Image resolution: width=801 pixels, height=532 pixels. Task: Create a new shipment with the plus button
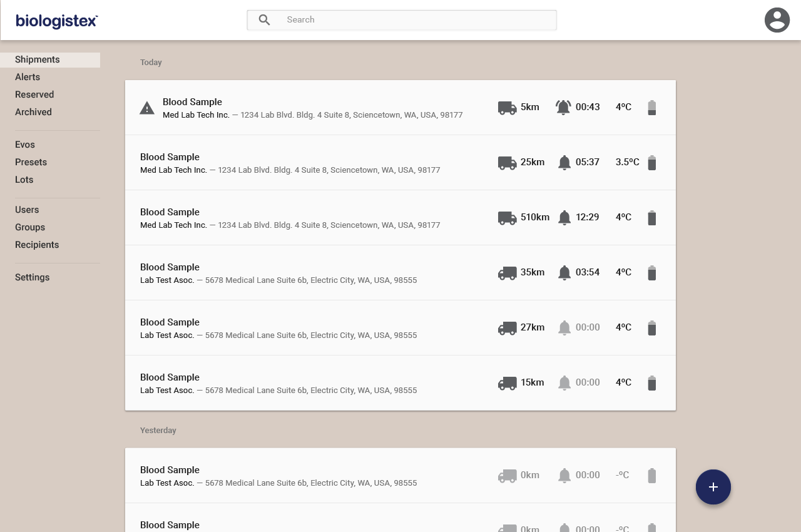713,487
